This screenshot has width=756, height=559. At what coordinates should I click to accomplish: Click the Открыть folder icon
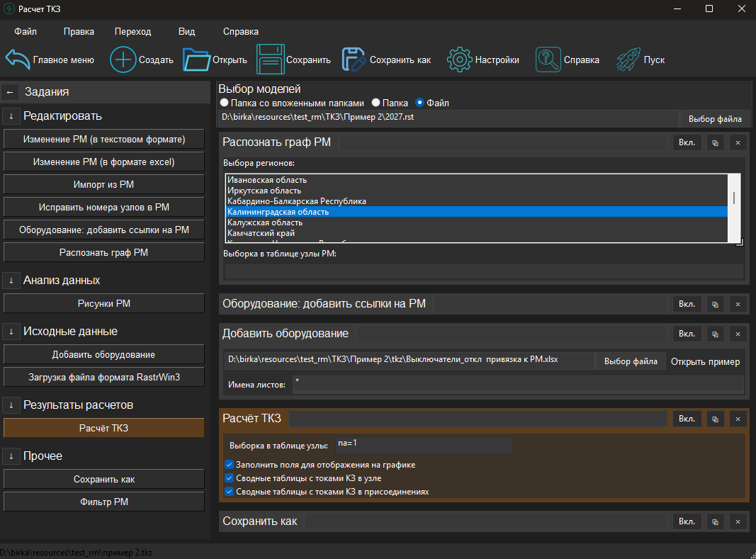(x=196, y=60)
